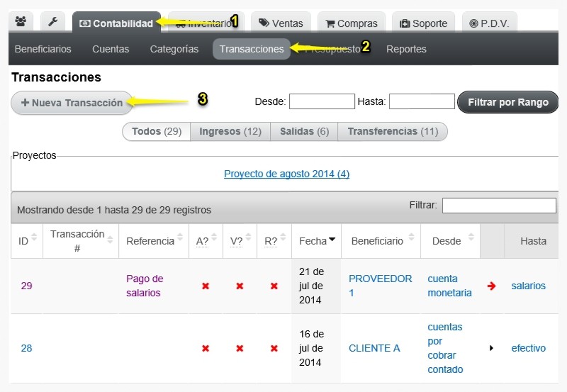The image size is (567, 392).
Task: Sort by R? column
Action: tap(274, 241)
